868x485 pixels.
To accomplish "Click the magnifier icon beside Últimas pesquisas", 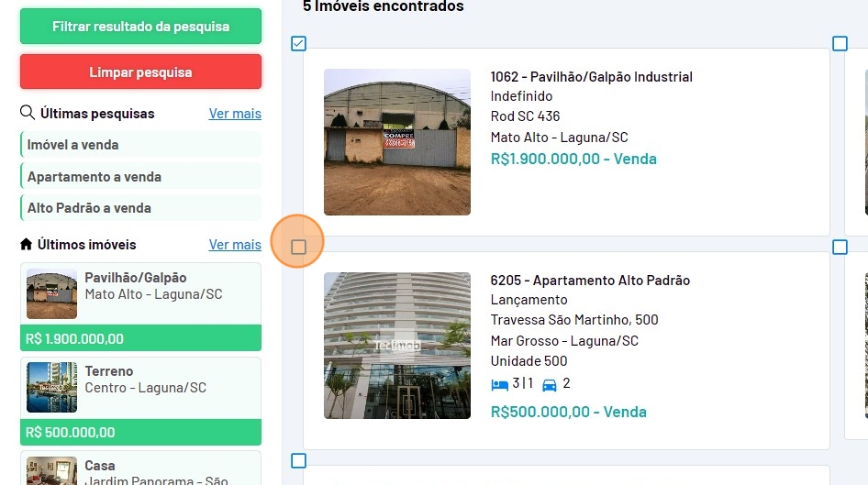I will (x=28, y=114).
